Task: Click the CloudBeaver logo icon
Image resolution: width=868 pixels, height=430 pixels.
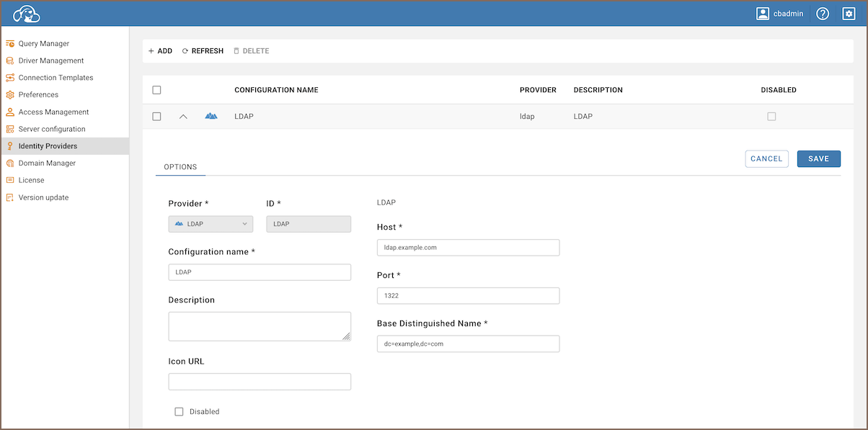Action: point(27,14)
